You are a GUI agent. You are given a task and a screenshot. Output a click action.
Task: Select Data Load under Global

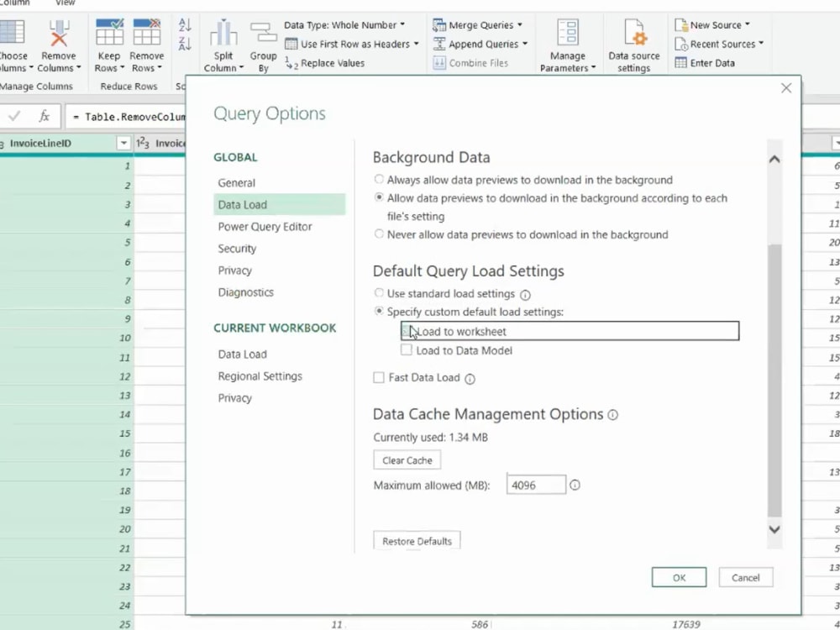[x=279, y=205]
